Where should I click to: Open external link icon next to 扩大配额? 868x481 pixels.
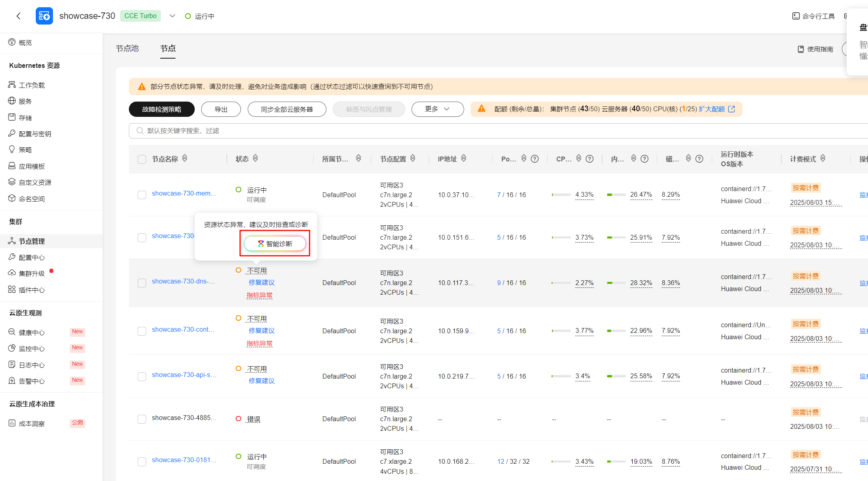click(731, 109)
